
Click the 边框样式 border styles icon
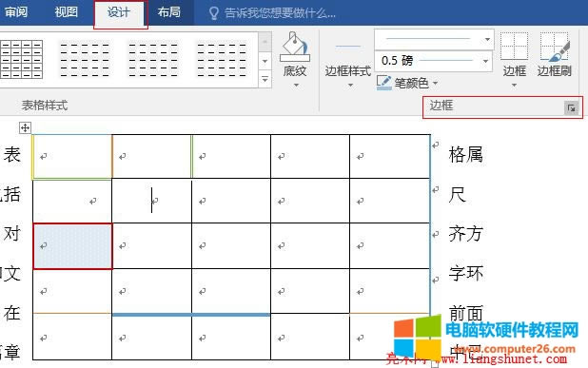coord(348,47)
